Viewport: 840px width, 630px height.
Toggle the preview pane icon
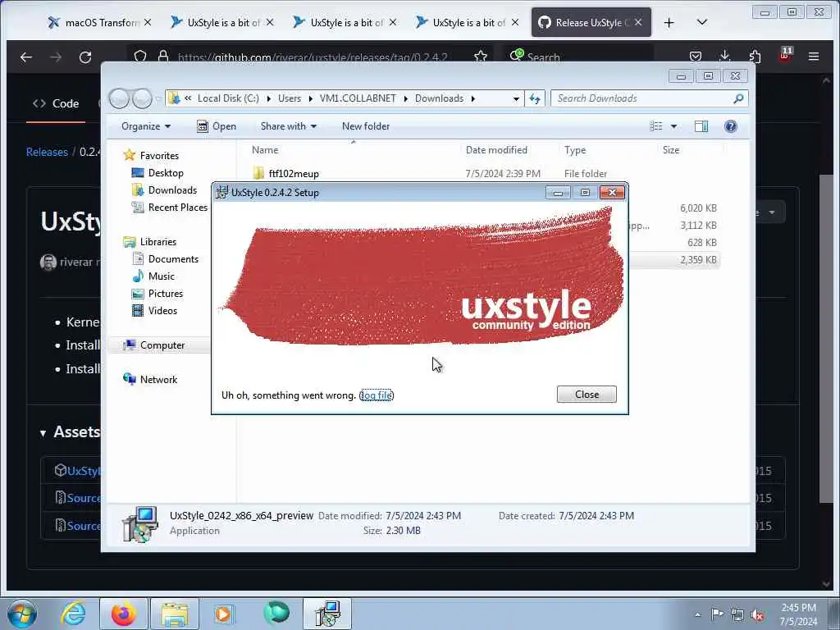[x=701, y=126]
